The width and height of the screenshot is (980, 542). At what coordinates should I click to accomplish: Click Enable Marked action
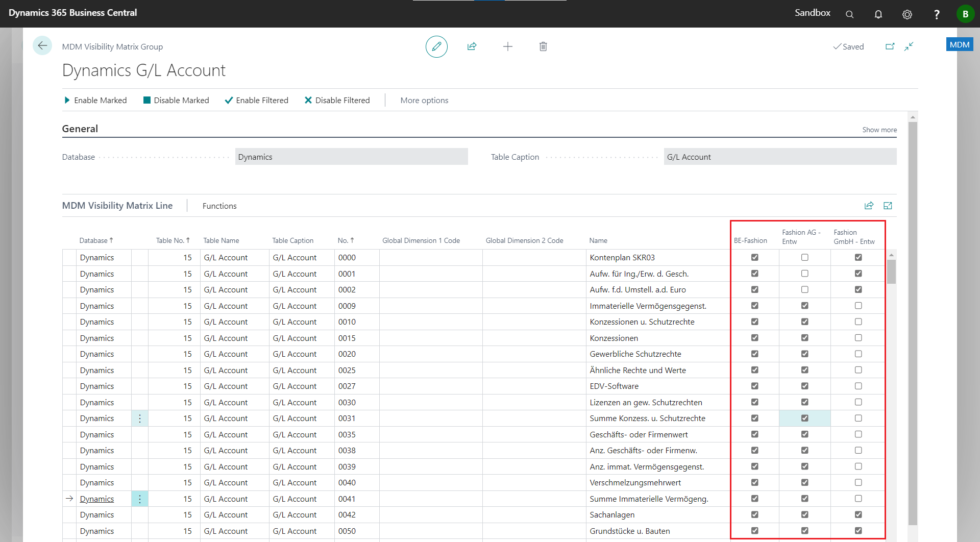click(95, 101)
